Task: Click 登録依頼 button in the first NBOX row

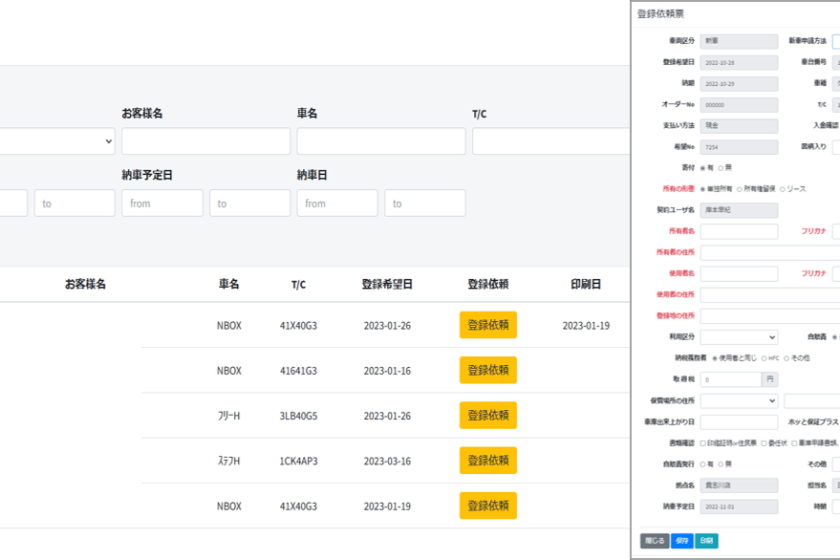Action: coord(488,325)
